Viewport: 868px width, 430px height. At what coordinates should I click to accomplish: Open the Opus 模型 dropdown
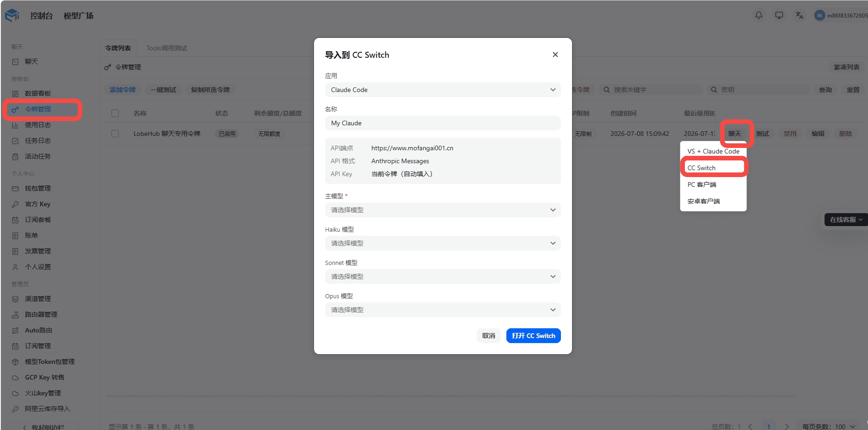[x=443, y=310]
